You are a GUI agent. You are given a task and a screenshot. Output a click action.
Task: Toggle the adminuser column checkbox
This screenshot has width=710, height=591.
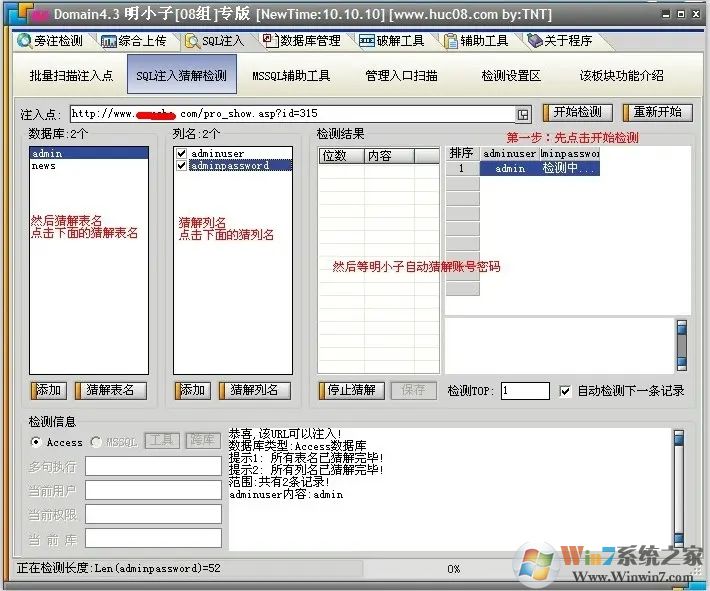tap(181, 154)
